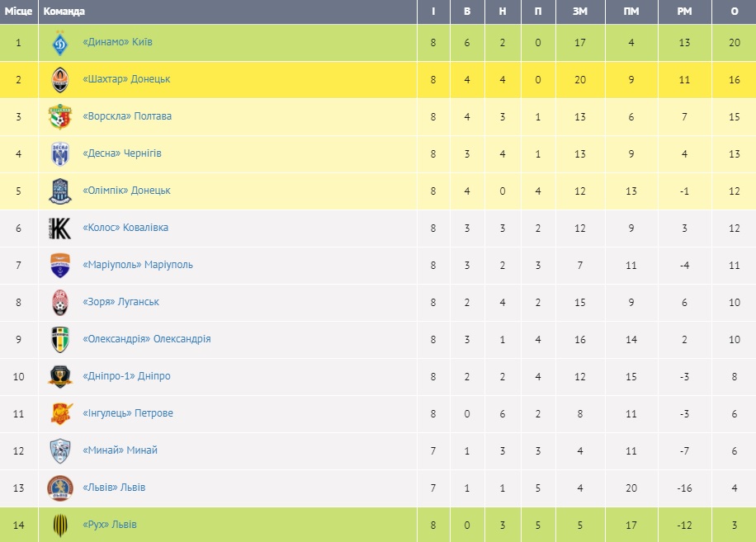Open the «Львів» Львів team link
Viewport: 756px width, 542px height.
point(114,488)
